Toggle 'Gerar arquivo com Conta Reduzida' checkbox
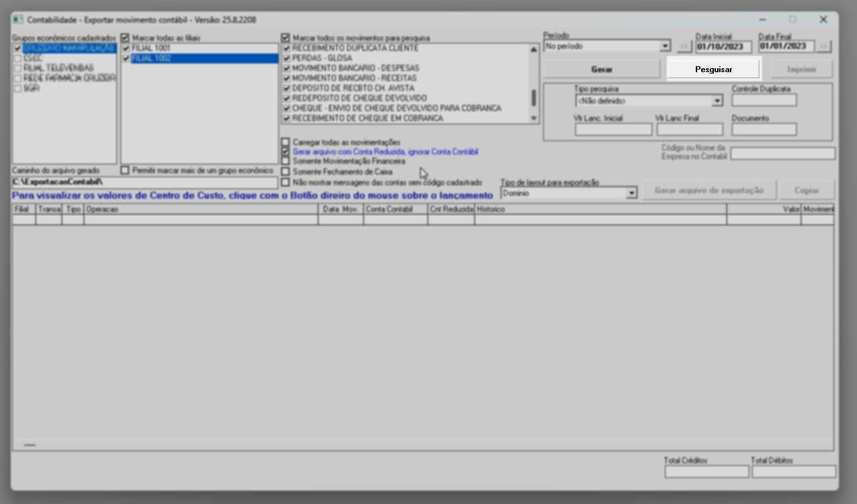This screenshot has height=504, width=857. (286, 152)
